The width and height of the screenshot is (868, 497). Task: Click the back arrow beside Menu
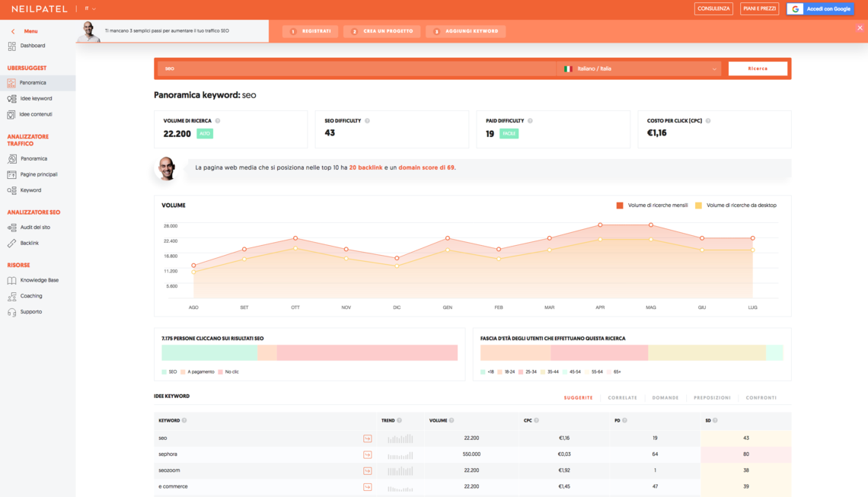pyautogui.click(x=13, y=31)
